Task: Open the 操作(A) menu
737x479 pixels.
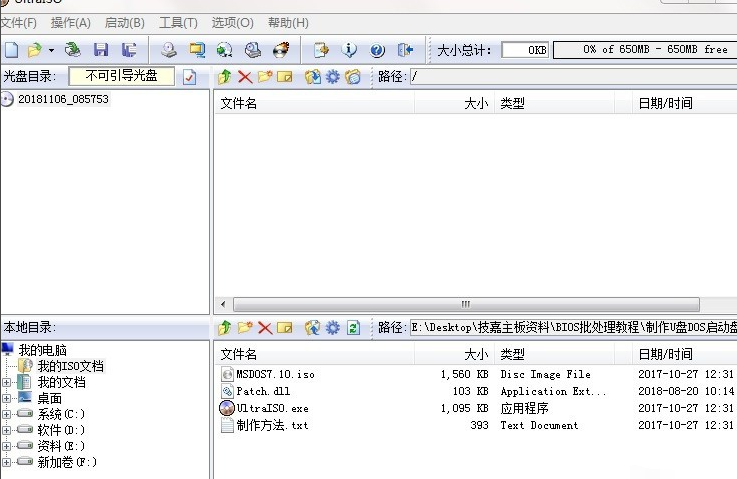Action: [x=71, y=23]
